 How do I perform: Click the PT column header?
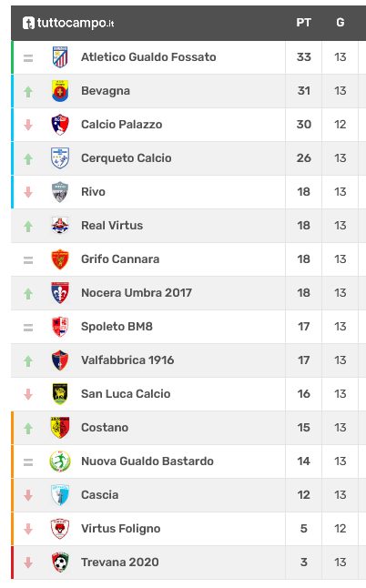(x=304, y=23)
